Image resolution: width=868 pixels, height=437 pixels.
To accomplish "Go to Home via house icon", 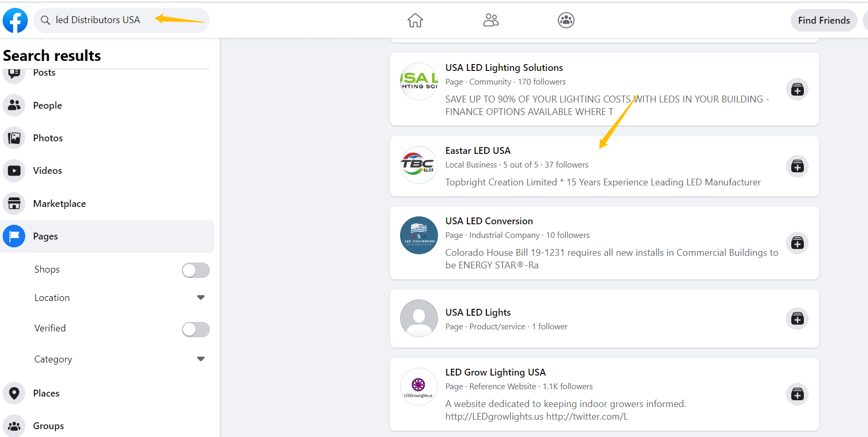I will [x=415, y=20].
